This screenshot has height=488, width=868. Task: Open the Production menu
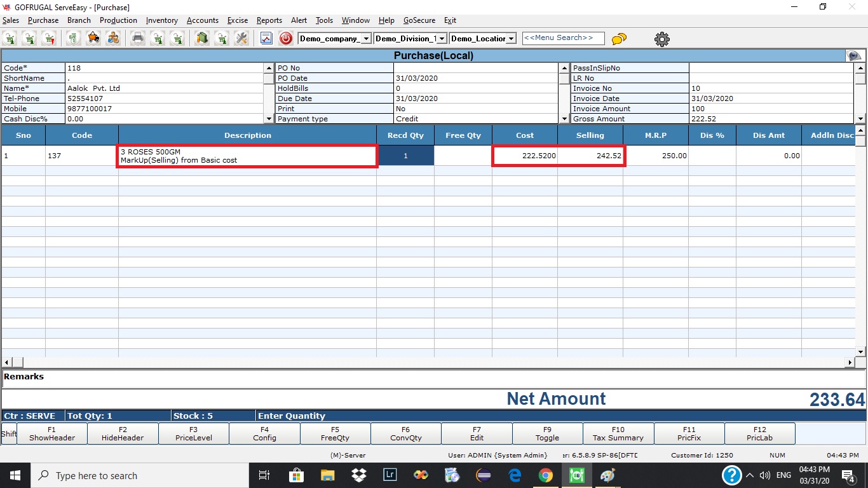tap(118, 20)
